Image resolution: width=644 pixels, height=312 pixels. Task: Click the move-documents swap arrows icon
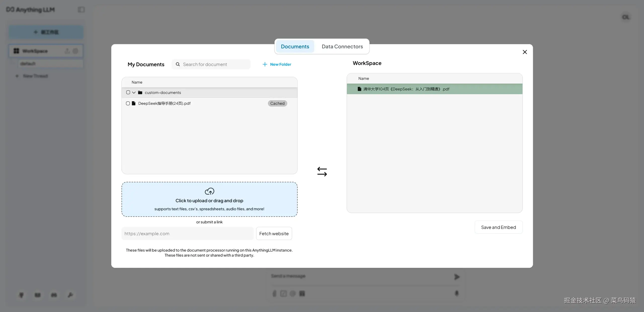click(322, 171)
